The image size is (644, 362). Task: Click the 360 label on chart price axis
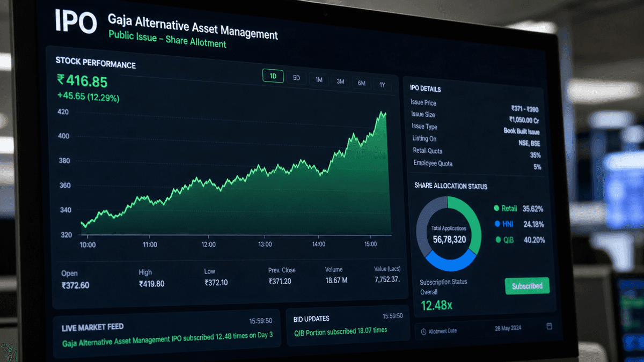64,186
